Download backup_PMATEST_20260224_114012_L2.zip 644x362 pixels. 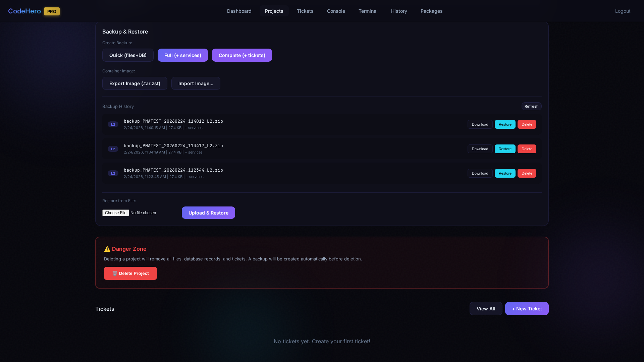click(x=480, y=124)
